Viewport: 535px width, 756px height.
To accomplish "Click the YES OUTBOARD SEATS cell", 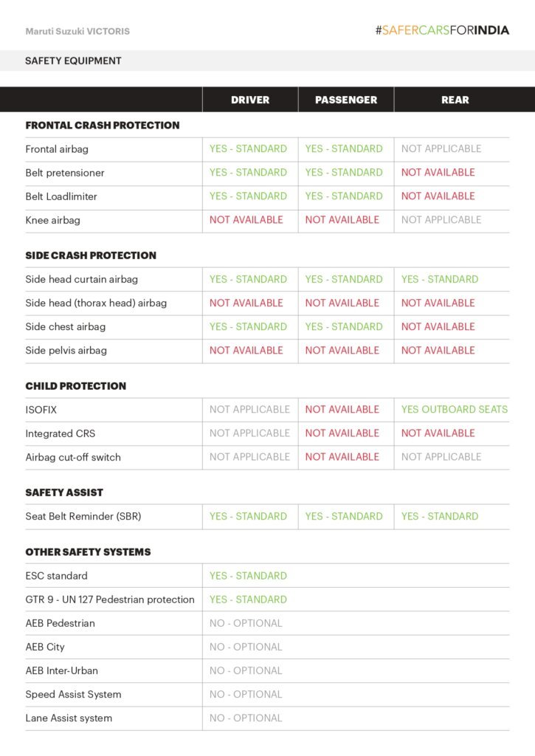I will (455, 409).
